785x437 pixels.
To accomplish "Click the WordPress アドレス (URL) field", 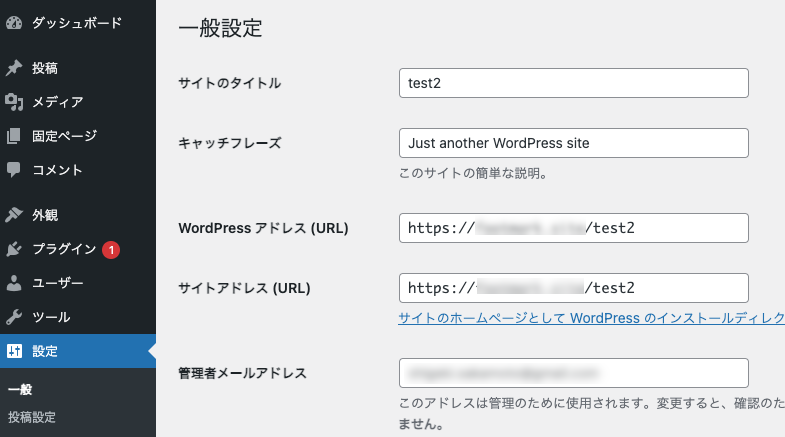I will [x=573, y=228].
